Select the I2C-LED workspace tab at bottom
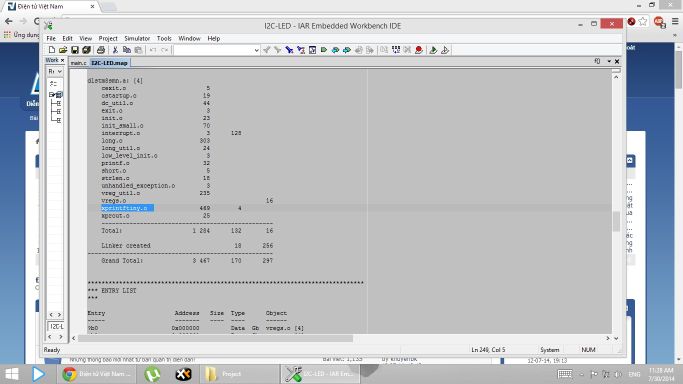This screenshot has height=384, width=683. 56,326
